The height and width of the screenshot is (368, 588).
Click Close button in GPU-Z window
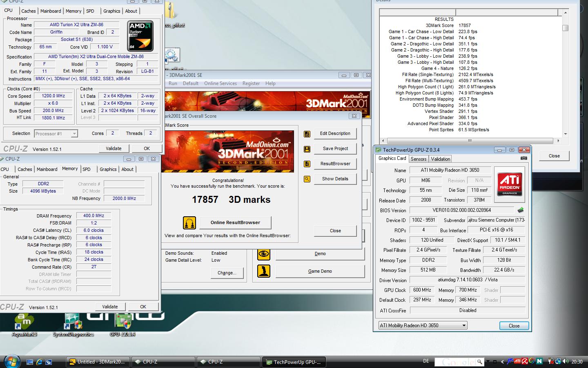514,326
